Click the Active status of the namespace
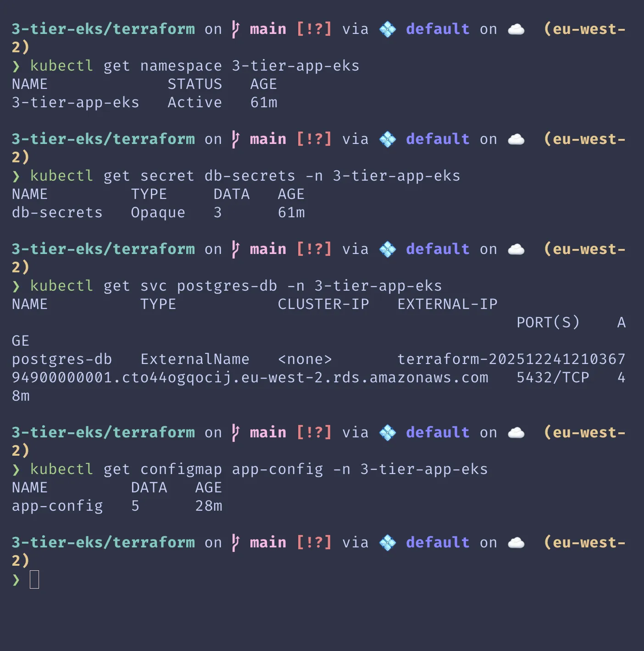644x651 pixels. [194, 103]
